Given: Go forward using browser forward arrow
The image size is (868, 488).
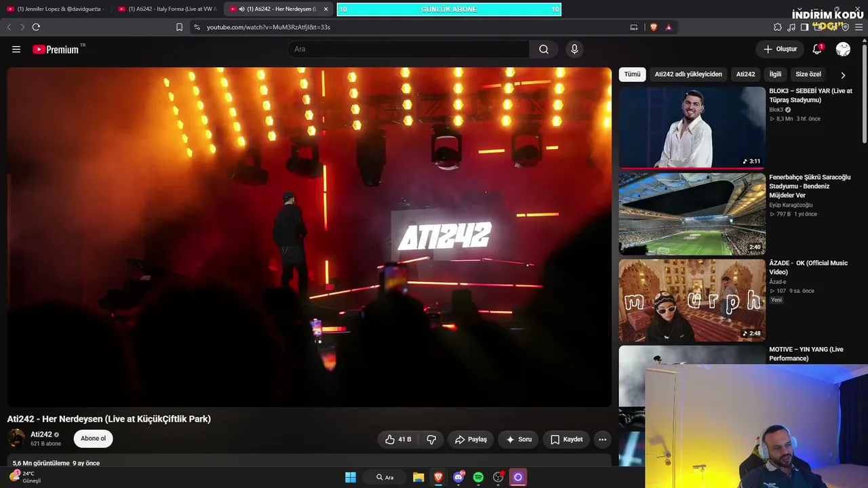Looking at the screenshot, I should point(22,27).
